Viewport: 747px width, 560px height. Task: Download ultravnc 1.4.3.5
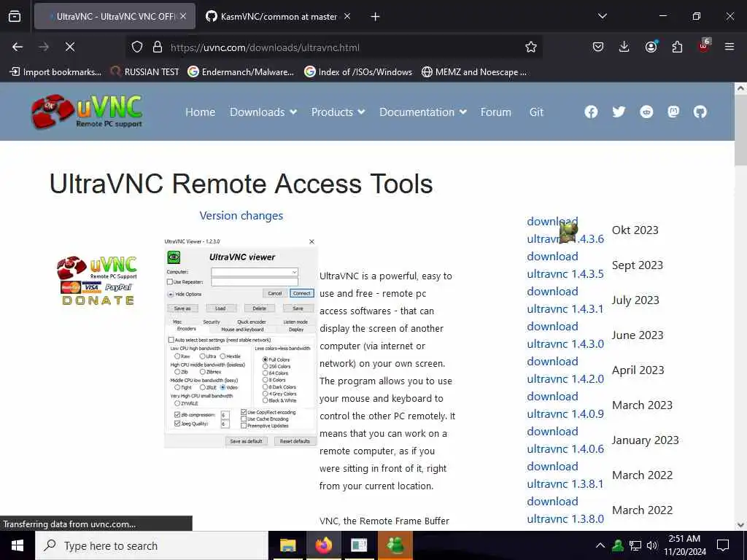(x=565, y=265)
